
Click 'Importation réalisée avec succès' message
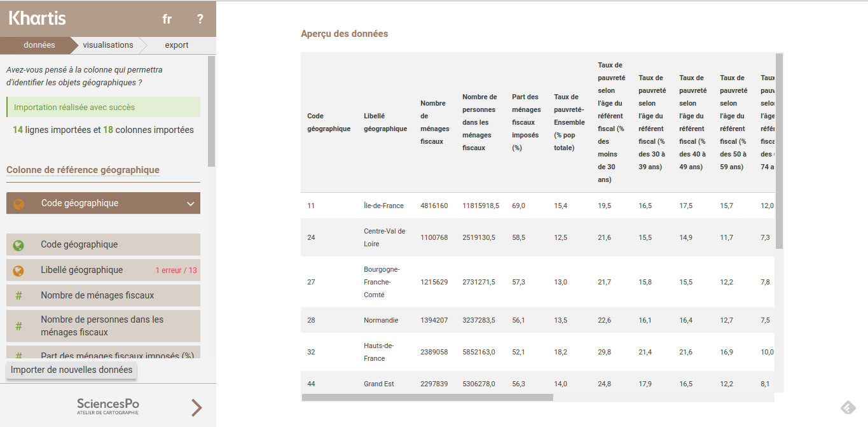pos(103,107)
